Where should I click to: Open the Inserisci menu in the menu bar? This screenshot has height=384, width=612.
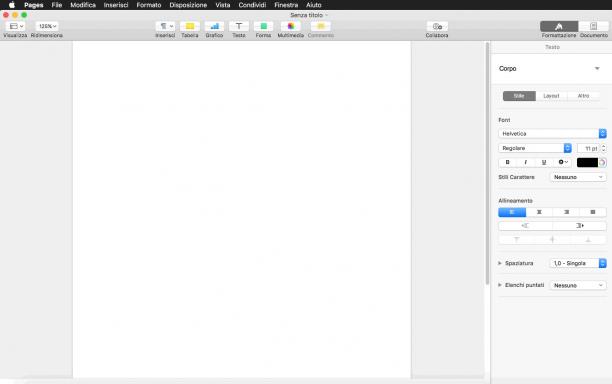116,5
